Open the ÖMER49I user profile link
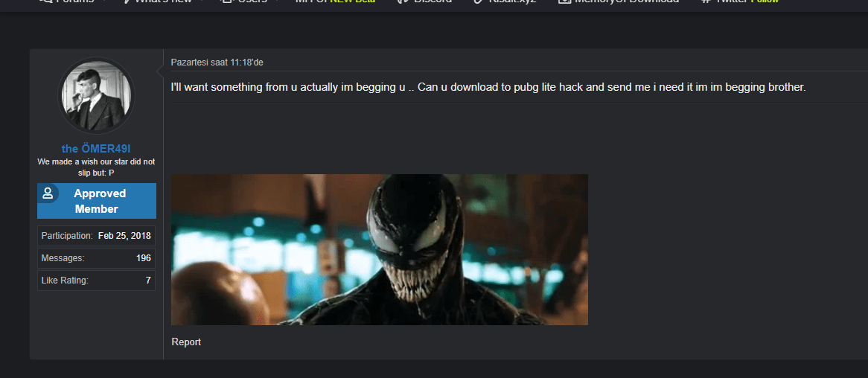Screen dimensions: 868x378 (x=96, y=148)
